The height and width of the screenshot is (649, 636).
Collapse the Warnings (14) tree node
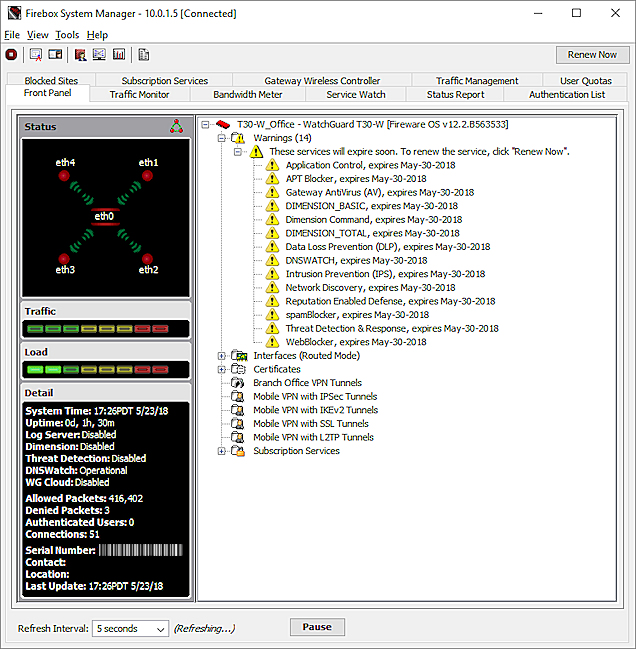click(x=222, y=138)
